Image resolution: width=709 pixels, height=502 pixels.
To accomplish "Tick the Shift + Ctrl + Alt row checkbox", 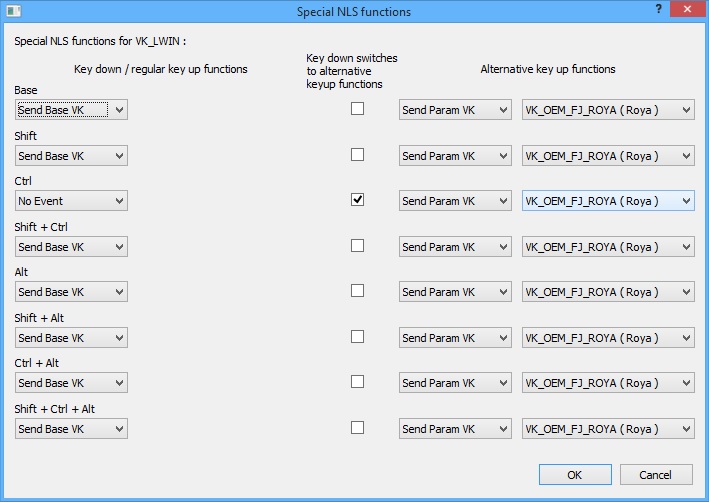I will [x=357, y=427].
